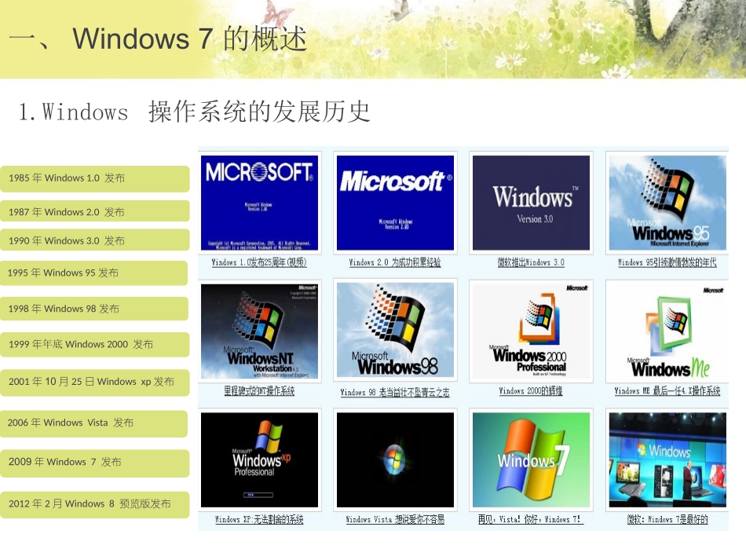Viewport: 746px width, 560px height.
Task: Open the NT operating system caption link
Action: 259,391
